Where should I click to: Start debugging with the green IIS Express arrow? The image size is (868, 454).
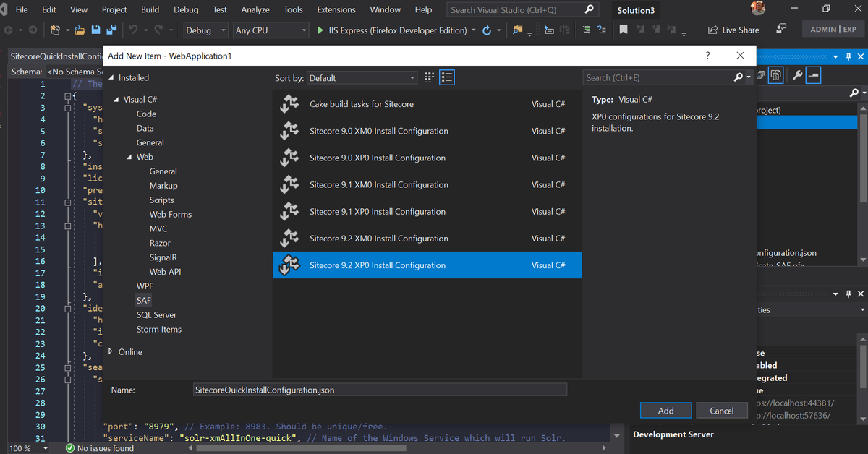pyautogui.click(x=319, y=30)
